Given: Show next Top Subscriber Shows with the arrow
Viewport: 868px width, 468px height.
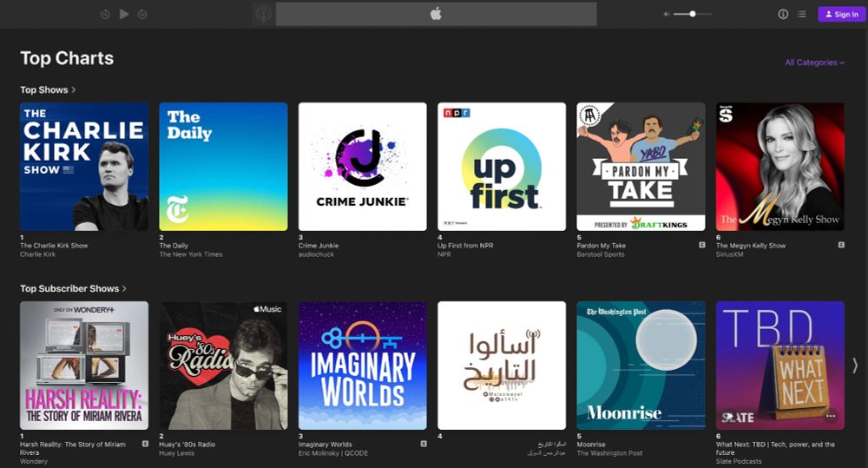Looking at the screenshot, I should 855,366.
